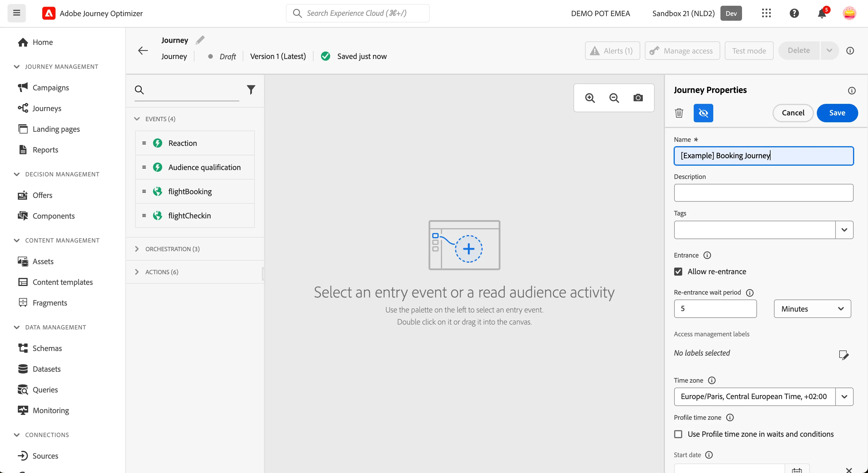Filter the palette activities
The image size is (868, 473).
point(251,90)
